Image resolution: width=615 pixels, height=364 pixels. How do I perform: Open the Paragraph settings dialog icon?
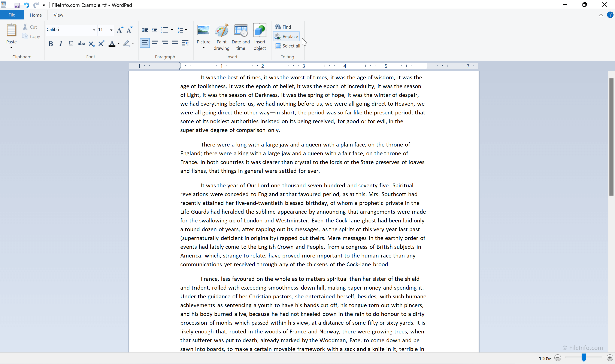[185, 43]
